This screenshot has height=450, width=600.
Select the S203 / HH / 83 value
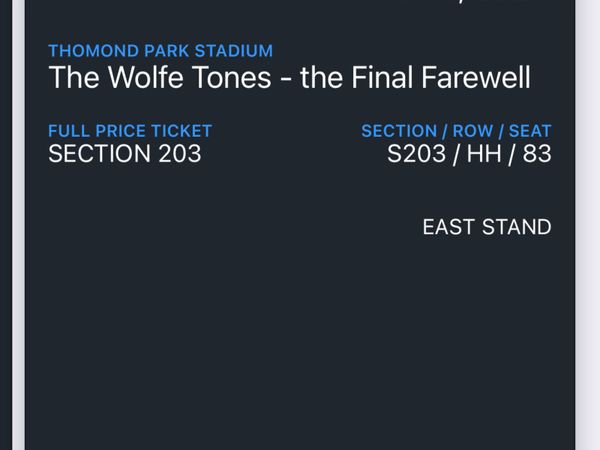pos(469,154)
